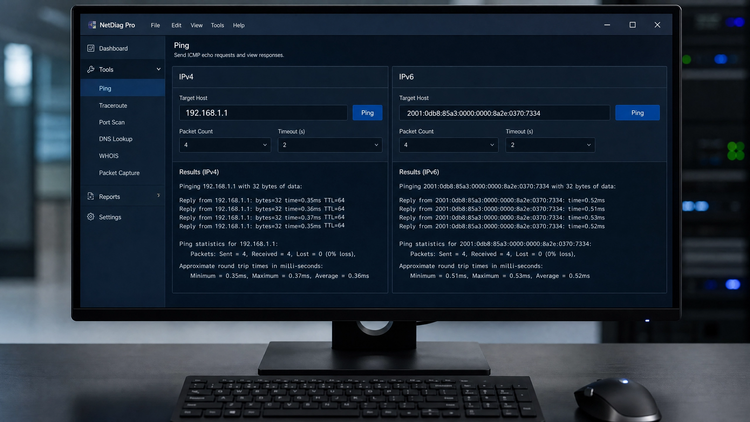Image resolution: width=750 pixels, height=422 pixels.
Task: Click the Settings gear icon
Action: (x=91, y=217)
